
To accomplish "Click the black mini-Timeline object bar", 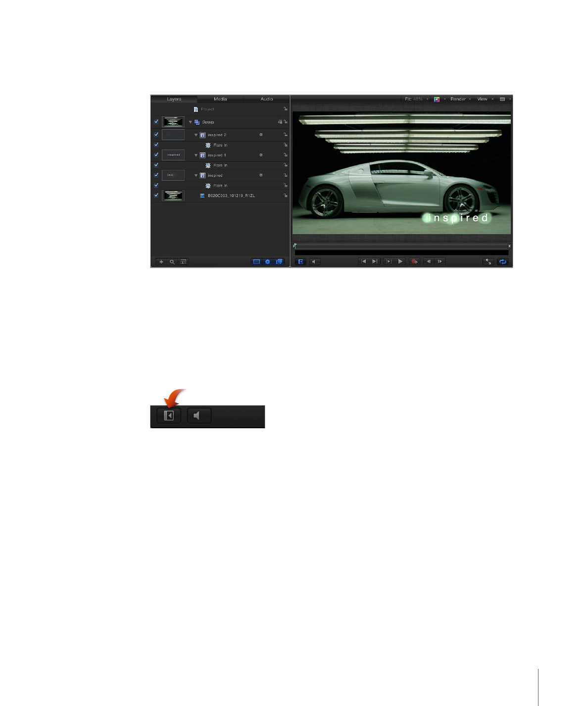I will (401, 252).
